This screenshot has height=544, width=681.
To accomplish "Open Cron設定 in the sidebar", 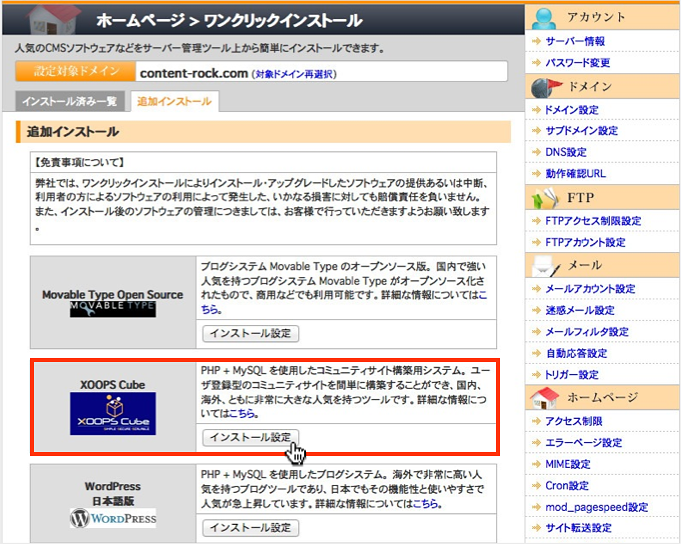I will pyautogui.click(x=567, y=486).
